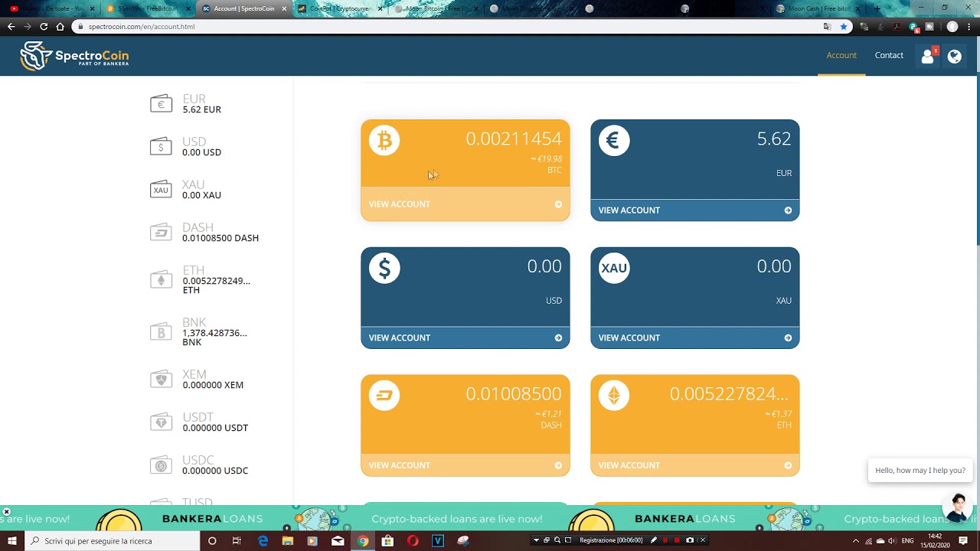
Task: View account for the USD card
Action: pos(465,337)
